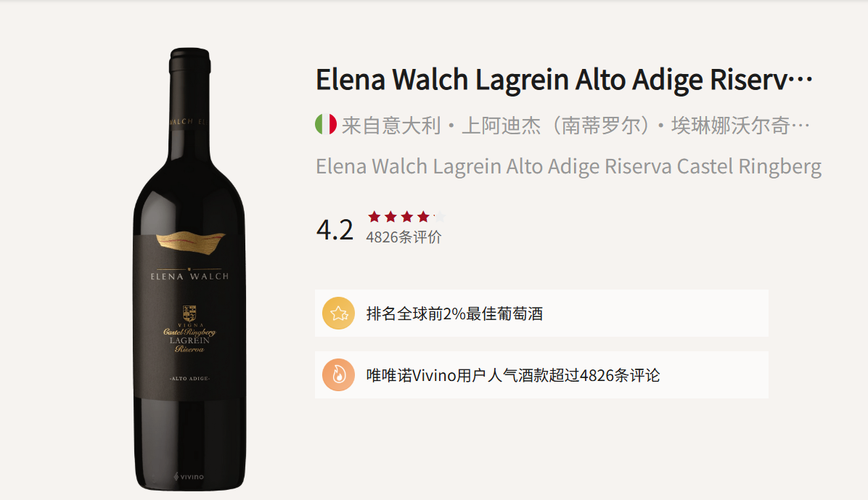Click the faded fifth rating star

pyautogui.click(x=440, y=216)
